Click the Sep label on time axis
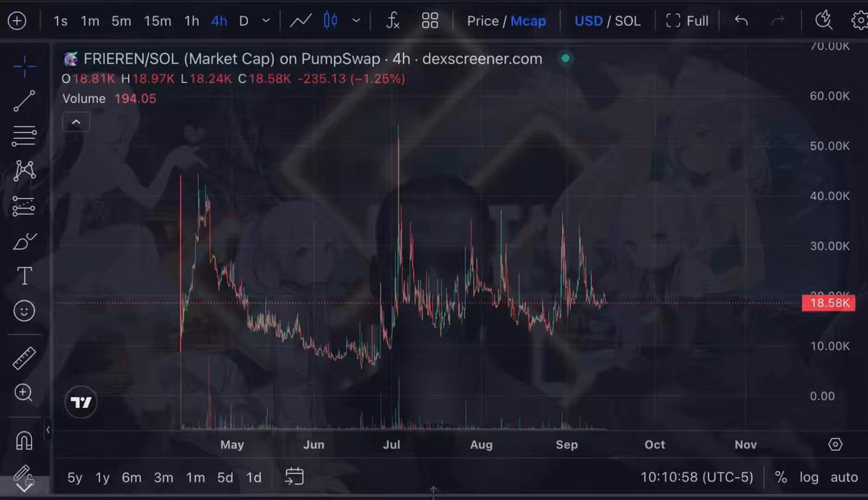868x500 pixels. tap(566, 444)
